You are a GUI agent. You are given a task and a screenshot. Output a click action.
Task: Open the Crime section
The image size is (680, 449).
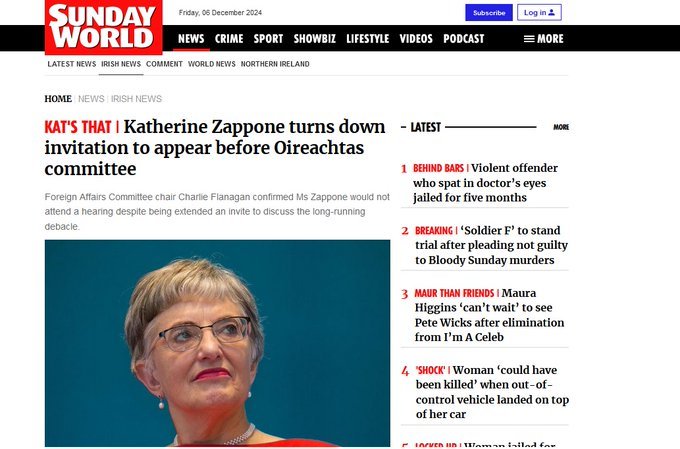coord(229,39)
